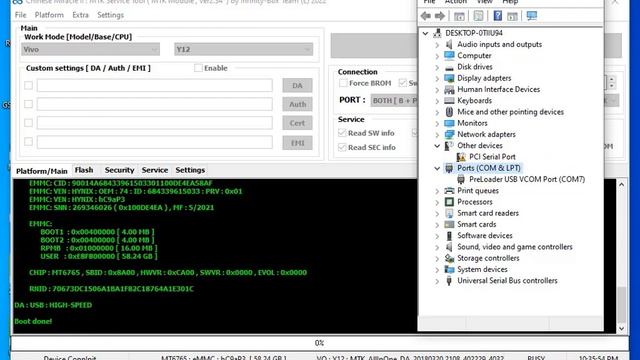The height and width of the screenshot is (360, 640).
Task: Open the Vivo model dropdown
Action: point(90,49)
